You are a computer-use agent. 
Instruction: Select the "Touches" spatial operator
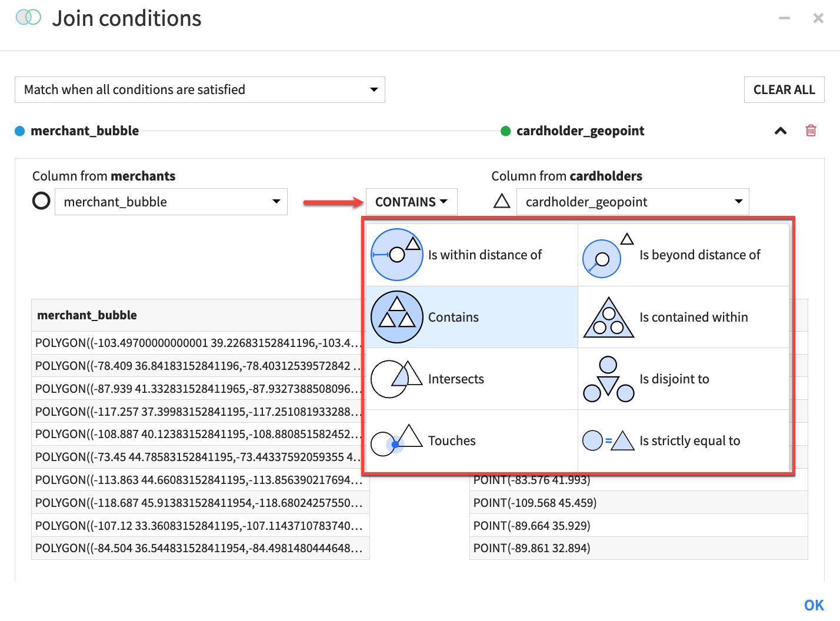[452, 440]
